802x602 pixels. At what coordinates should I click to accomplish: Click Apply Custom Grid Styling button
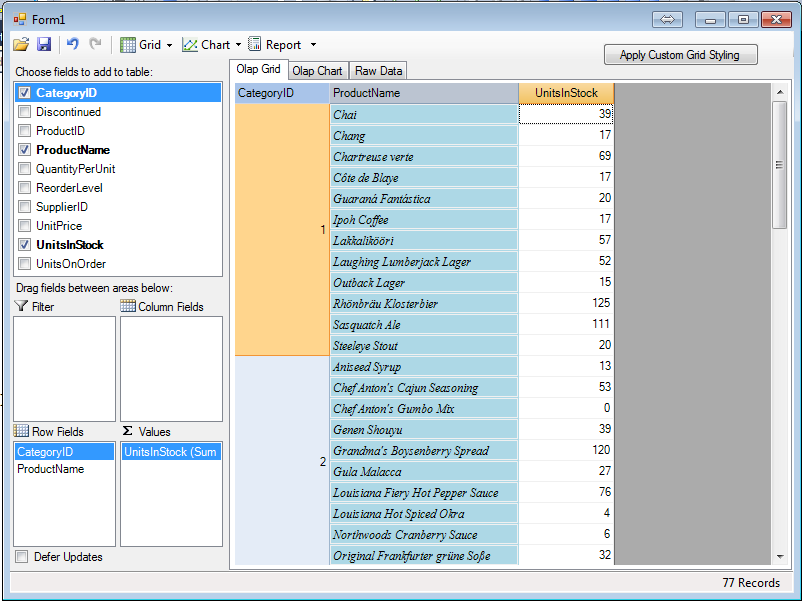pyautogui.click(x=680, y=55)
